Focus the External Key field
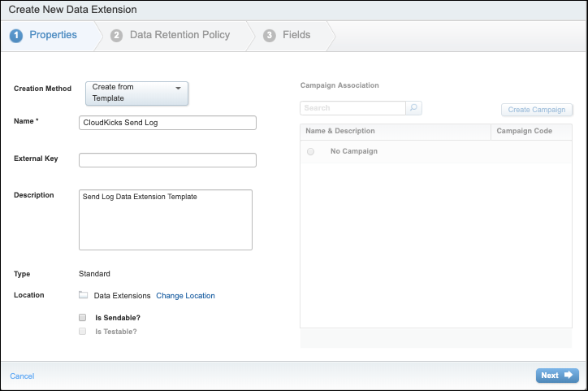588x391 pixels. (167, 160)
